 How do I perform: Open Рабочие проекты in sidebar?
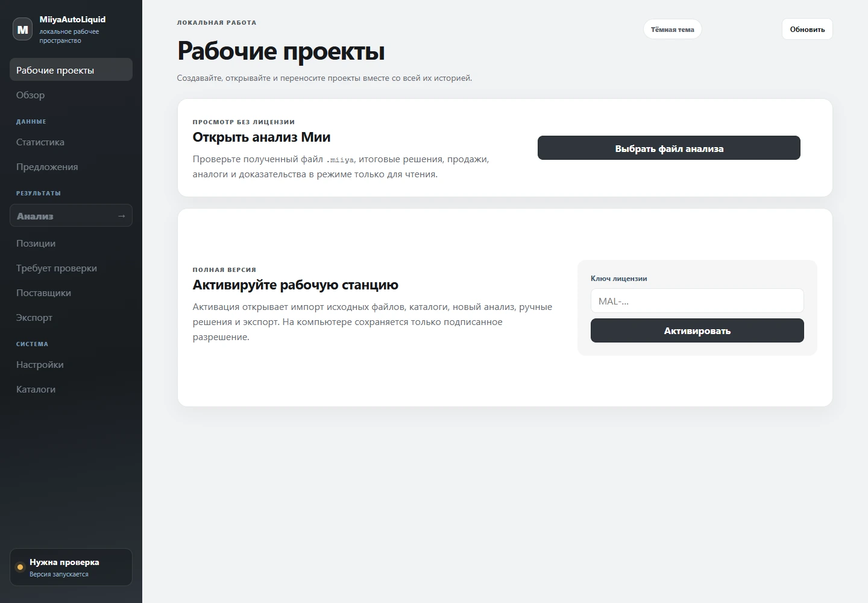[x=71, y=70]
